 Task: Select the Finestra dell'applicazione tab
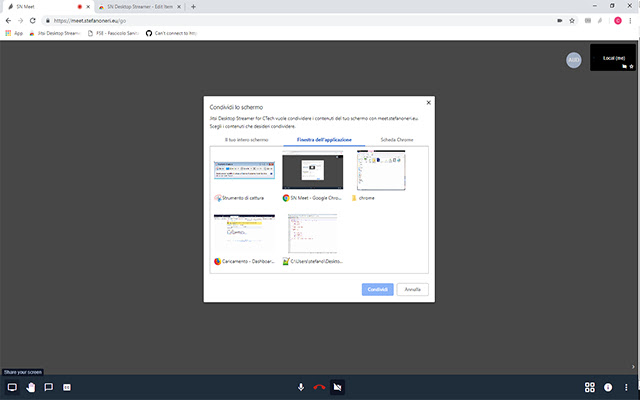(324, 140)
